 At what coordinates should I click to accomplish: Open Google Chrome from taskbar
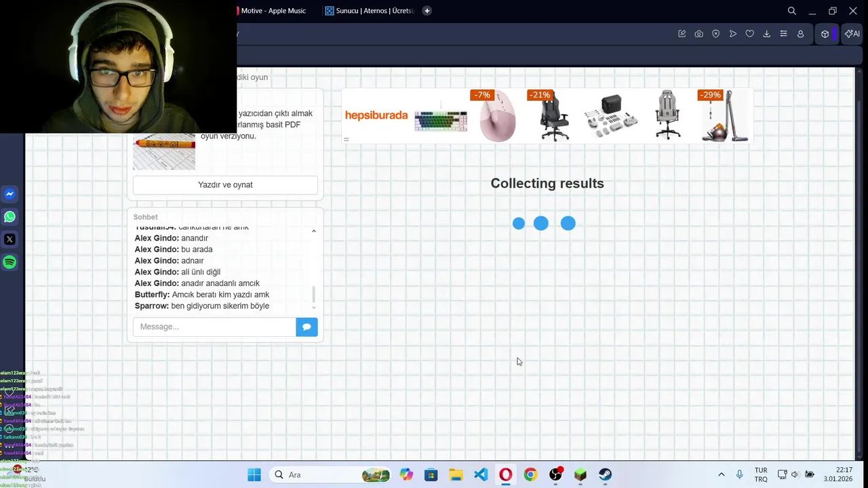point(530,474)
